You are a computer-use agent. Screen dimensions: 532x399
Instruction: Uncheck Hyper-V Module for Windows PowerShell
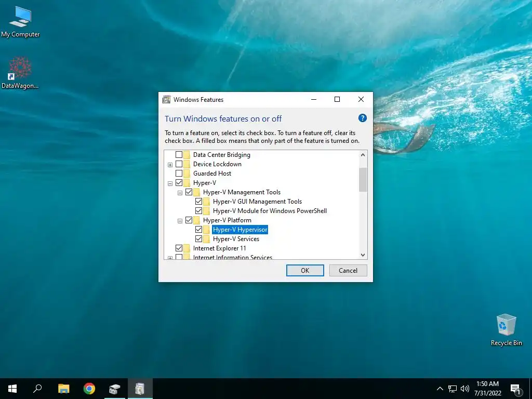[198, 211]
